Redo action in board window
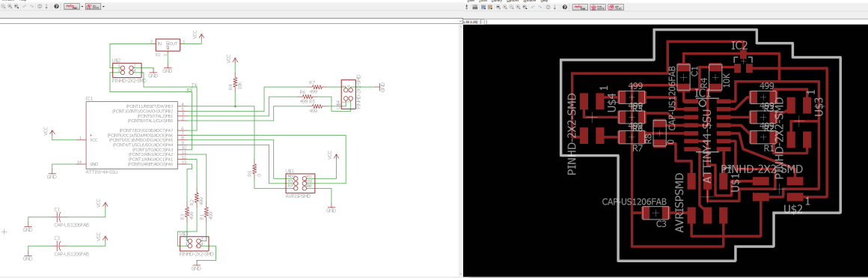The width and height of the screenshot is (868, 278). pos(540,7)
